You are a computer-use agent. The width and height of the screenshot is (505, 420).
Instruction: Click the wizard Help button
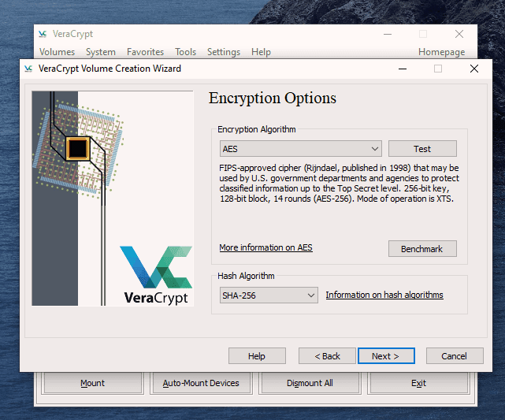pos(257,356)
